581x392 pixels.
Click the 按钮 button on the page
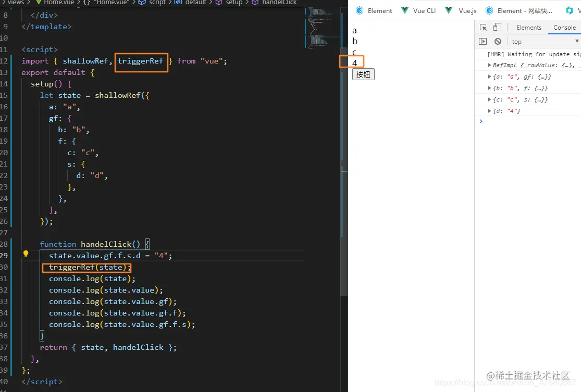(363, 74)
